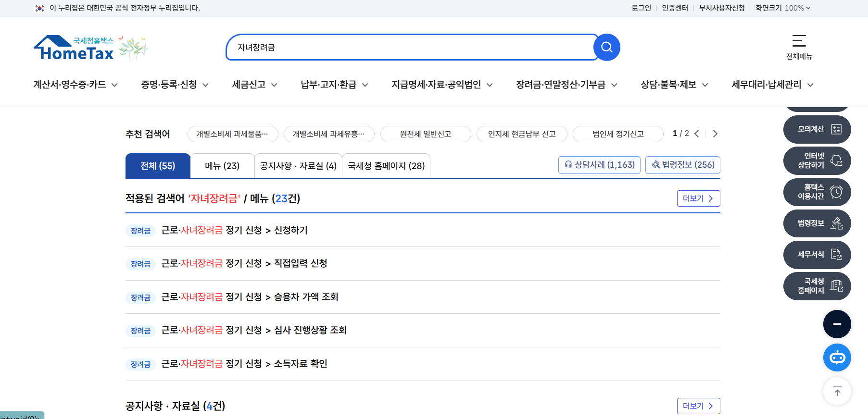Open 화면크기 100% zoom dropdown

(783, 8)
